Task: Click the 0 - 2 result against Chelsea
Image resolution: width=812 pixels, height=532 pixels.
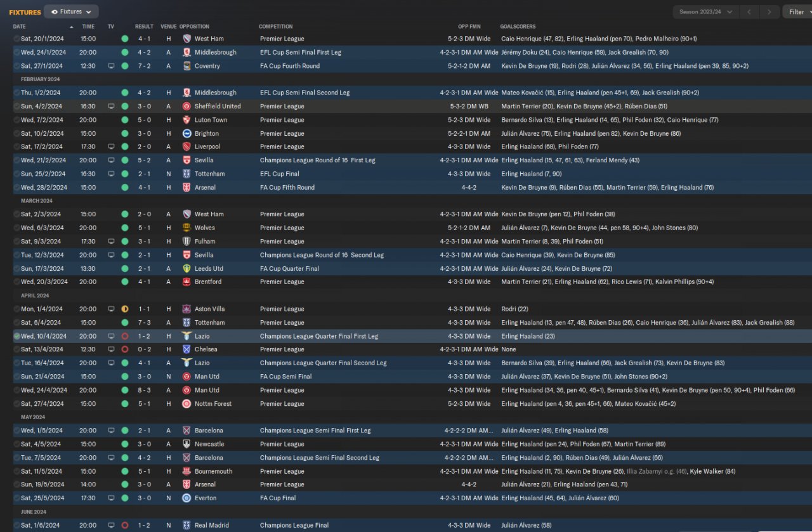Action: [x=144, y=349]
